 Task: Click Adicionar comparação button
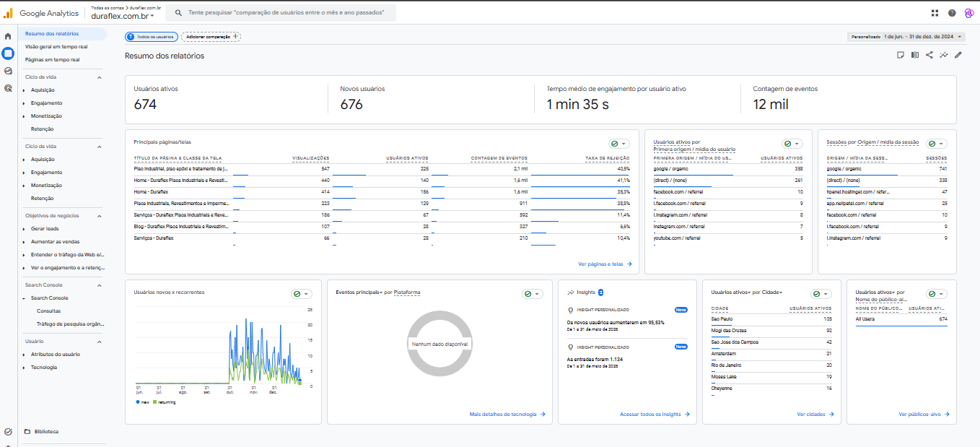tap(211, 36)
